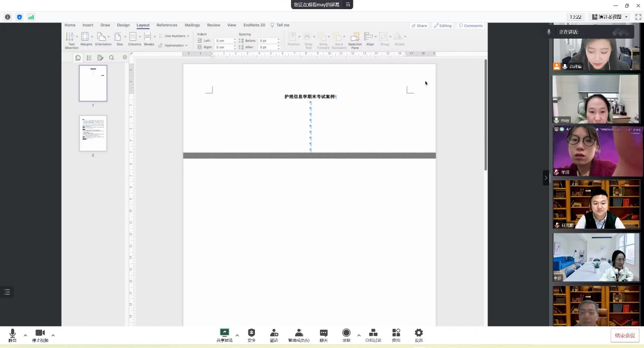Open the 应用 apps icon
Viewport: 644px width, 348px height.
[396, 333]
